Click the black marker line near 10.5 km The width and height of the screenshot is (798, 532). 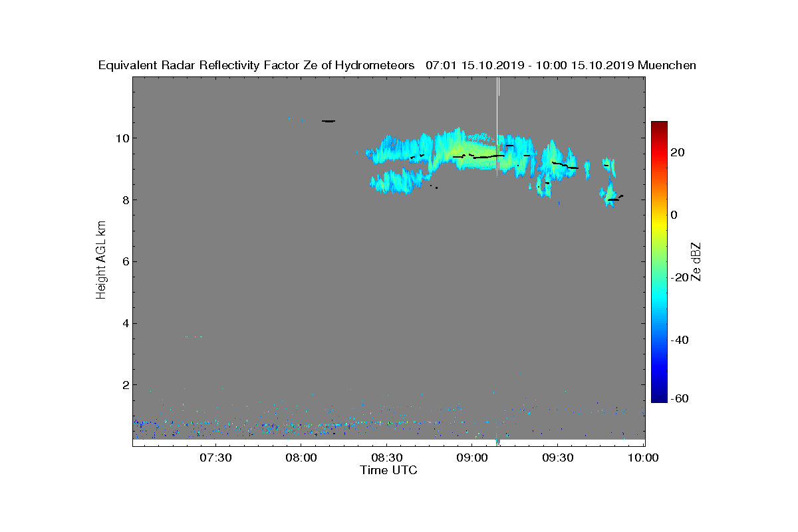[x=329, y=121]
